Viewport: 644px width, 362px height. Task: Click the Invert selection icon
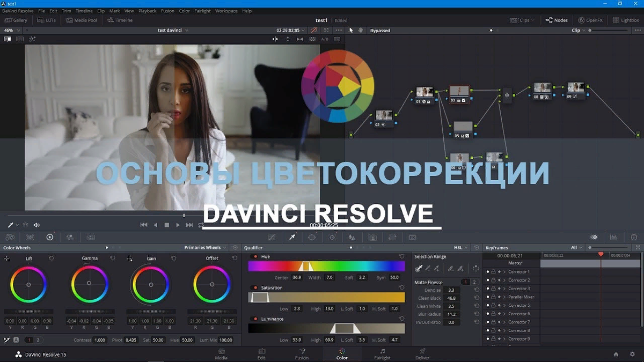click(x=476, y=268)
